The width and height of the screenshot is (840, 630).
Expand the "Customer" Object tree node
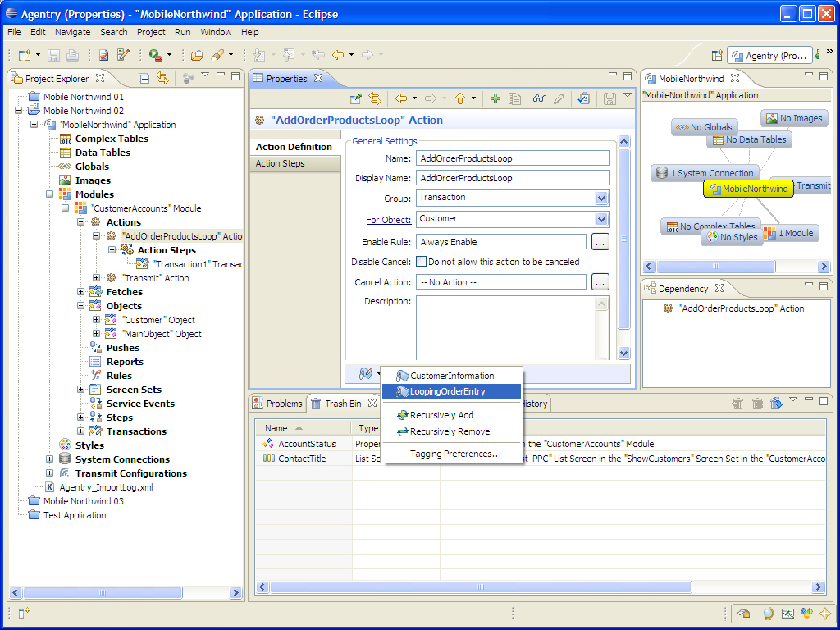pyautogui.click(x=97, y=320)
